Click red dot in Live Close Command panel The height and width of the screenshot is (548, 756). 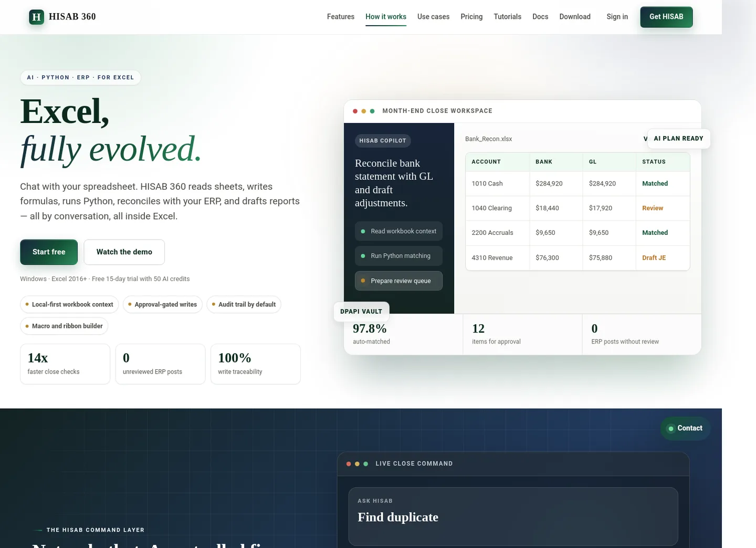coord(349,464)
